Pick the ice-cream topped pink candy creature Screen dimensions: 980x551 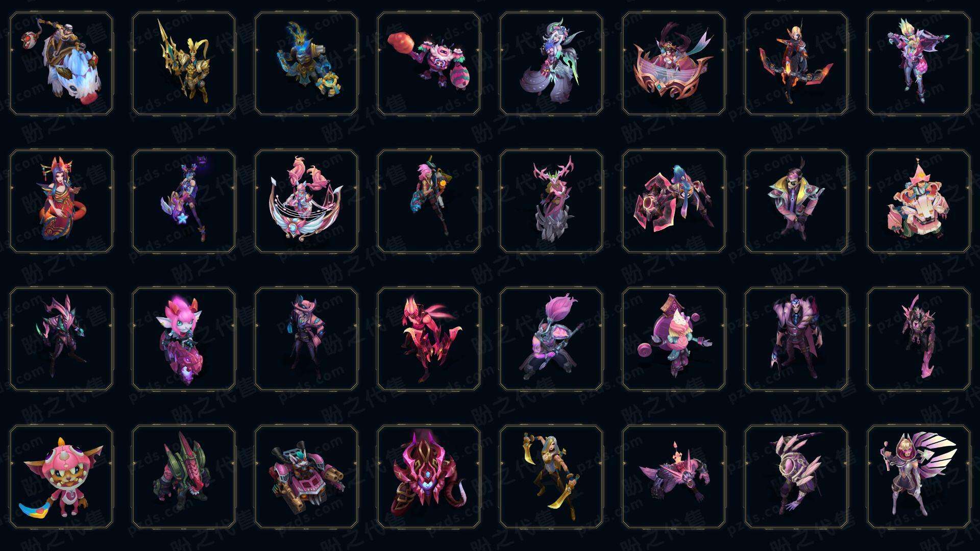674,339
